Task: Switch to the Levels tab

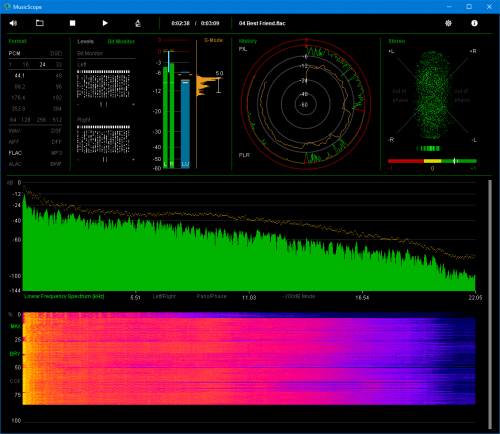Action: (85, 41)
